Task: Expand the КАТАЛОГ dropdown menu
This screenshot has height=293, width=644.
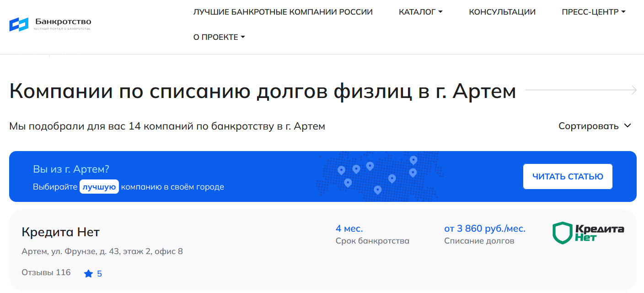Action: point(421,12)
